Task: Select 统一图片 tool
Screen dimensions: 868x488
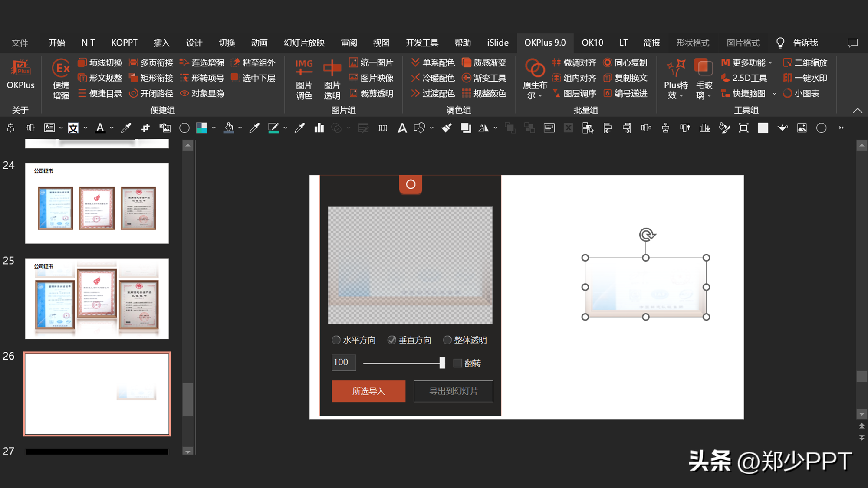Action: tap(372, 63)
